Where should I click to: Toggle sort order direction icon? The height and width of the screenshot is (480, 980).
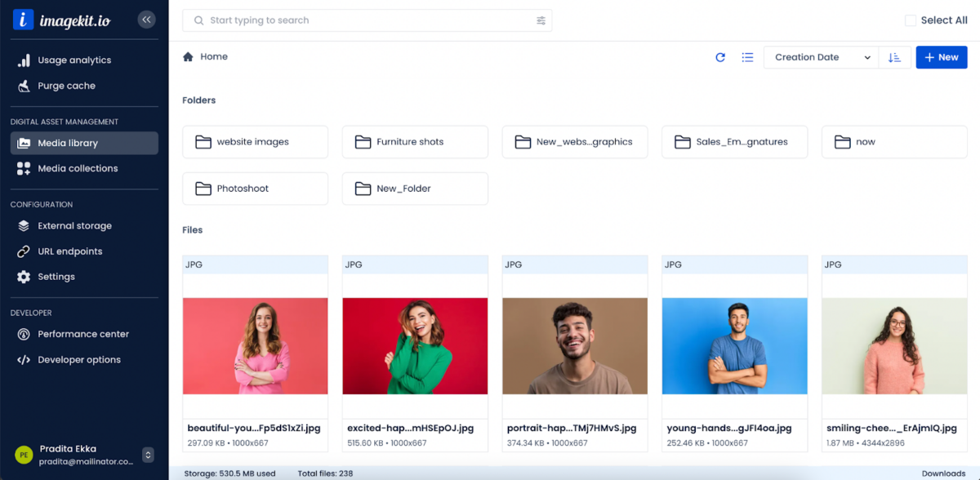pyautogui.click(x=894, y=57)
